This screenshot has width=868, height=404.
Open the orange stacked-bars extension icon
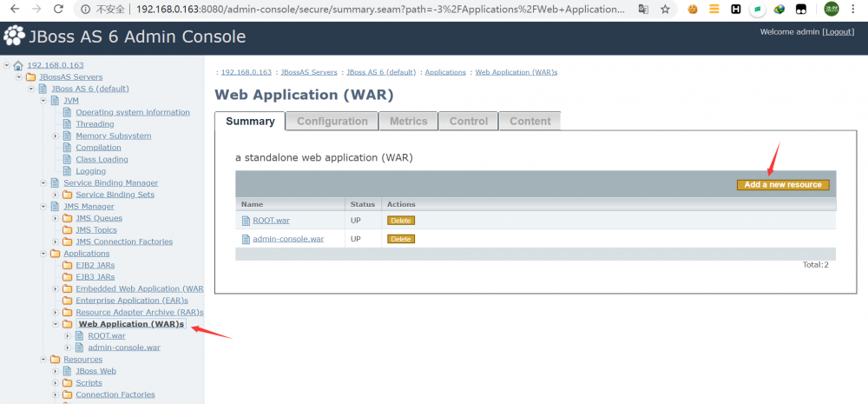tap(714, 9)
